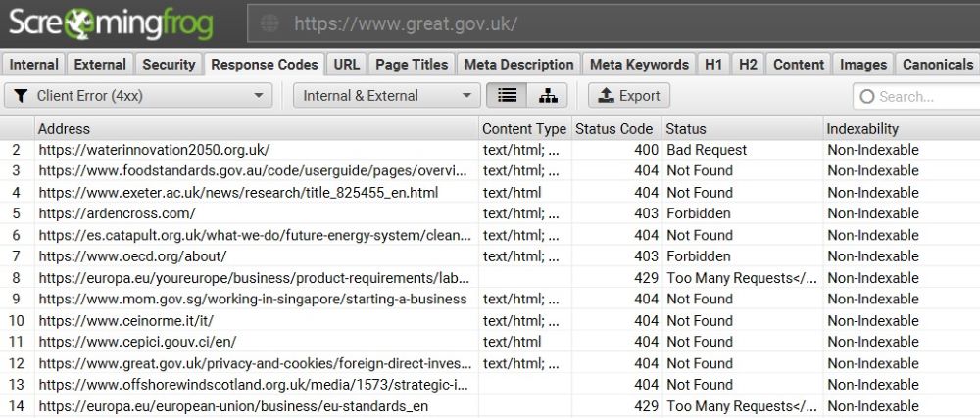Select the offshorewindscotland.org.uk row
The width and height of the screenshot is (980, 418).
click(490, 385)
